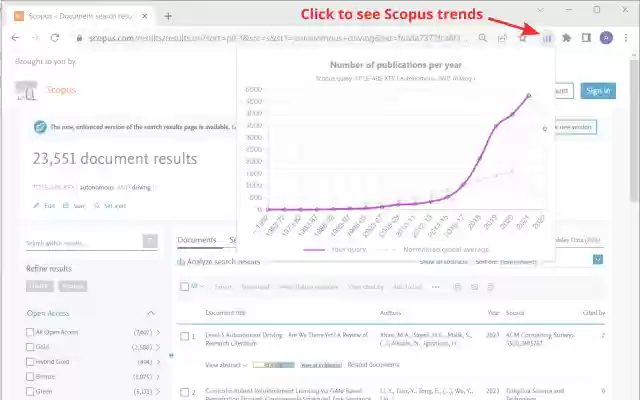Create bibliography icon in results toolbar
The width and height of the screenshot is (640, 400).
[491, 287]
